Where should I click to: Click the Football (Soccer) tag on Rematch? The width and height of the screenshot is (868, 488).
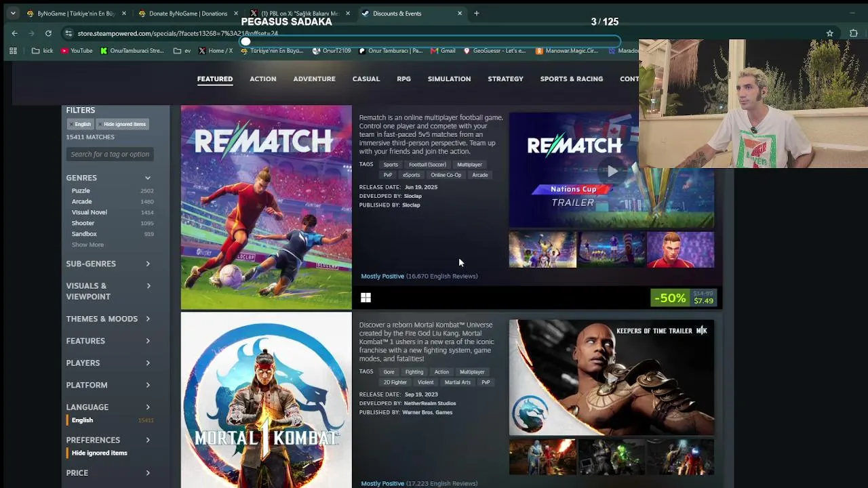pyautogui.click(x=427, y=165)
